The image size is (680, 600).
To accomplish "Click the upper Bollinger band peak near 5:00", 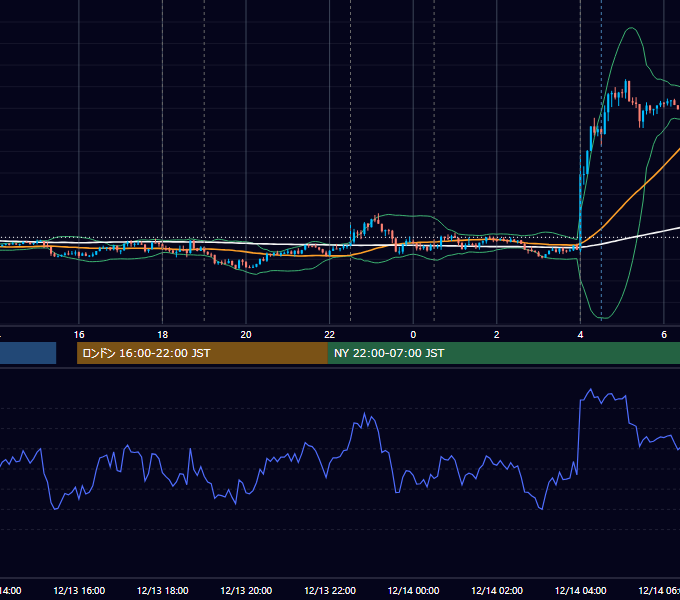I will point(631,28).
